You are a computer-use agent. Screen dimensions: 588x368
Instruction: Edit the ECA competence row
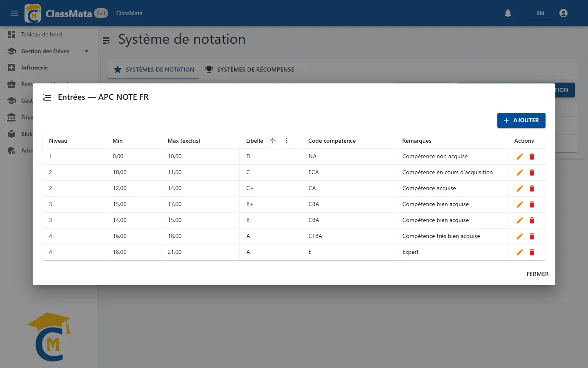[519, 173]
